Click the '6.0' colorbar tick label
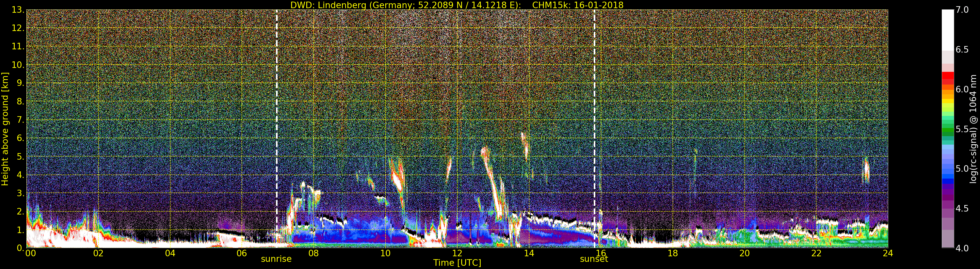 tap(962, 89)
